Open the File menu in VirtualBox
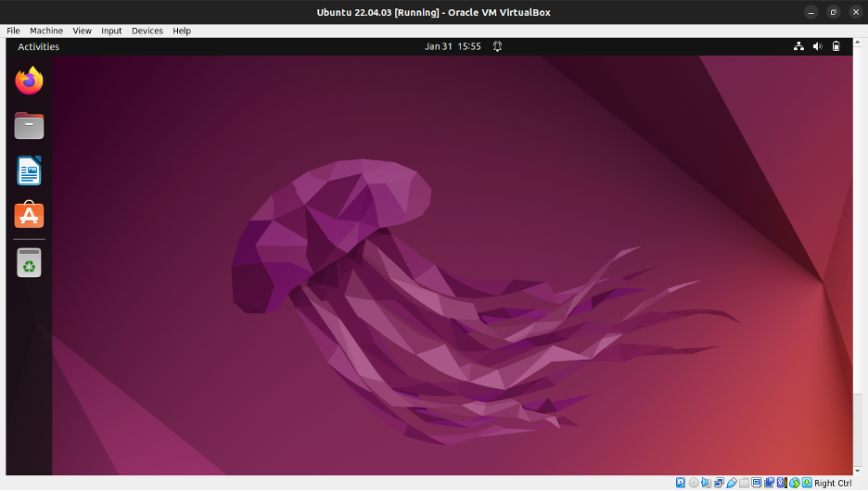 coord(13,31)
